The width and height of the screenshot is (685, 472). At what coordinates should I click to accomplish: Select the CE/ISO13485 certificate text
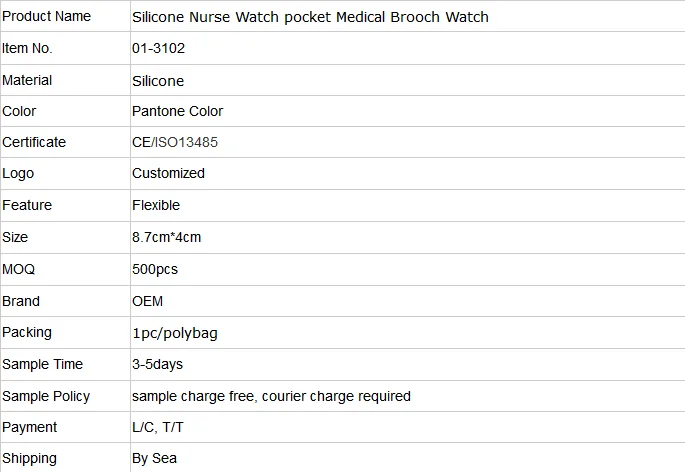click(175, 142)
